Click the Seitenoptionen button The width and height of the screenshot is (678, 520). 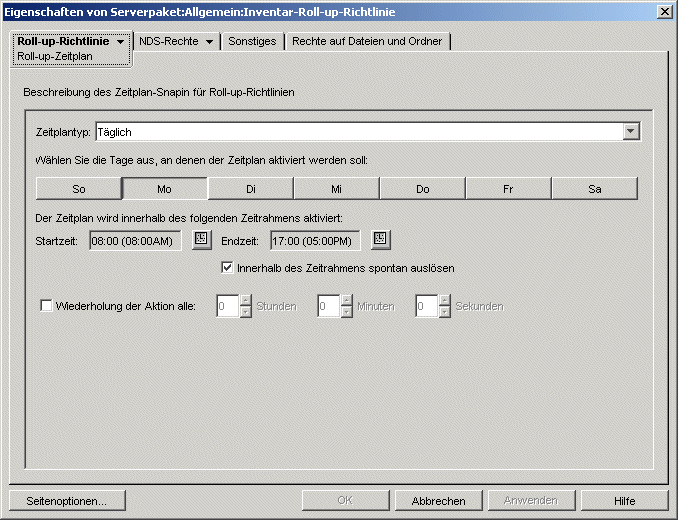(x=67, y=501)
